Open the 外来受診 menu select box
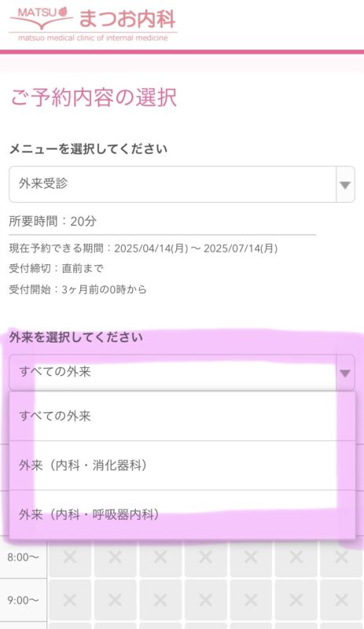Image resolution: width=364 pixels, height=629 pixels. [x=182, y=185]
